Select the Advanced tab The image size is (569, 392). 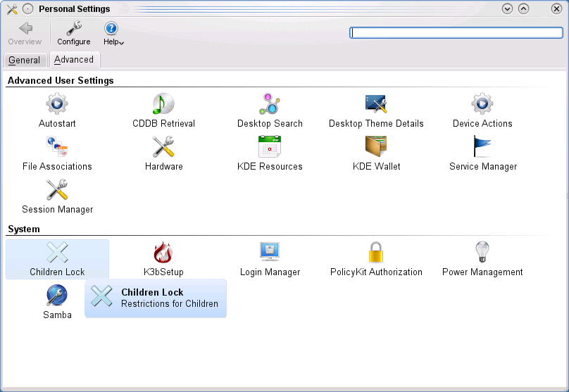click(x=74, y=60)
